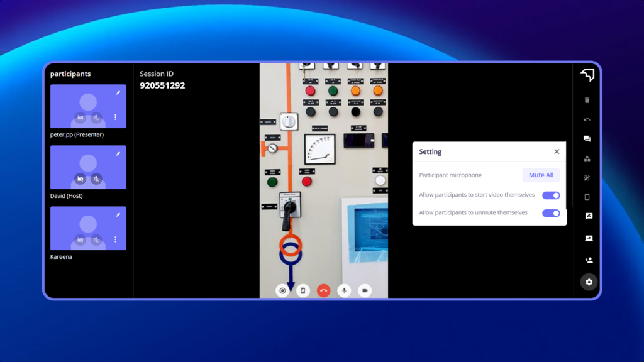
Task: Click the participants heading
Action: [x=70, y=74]
